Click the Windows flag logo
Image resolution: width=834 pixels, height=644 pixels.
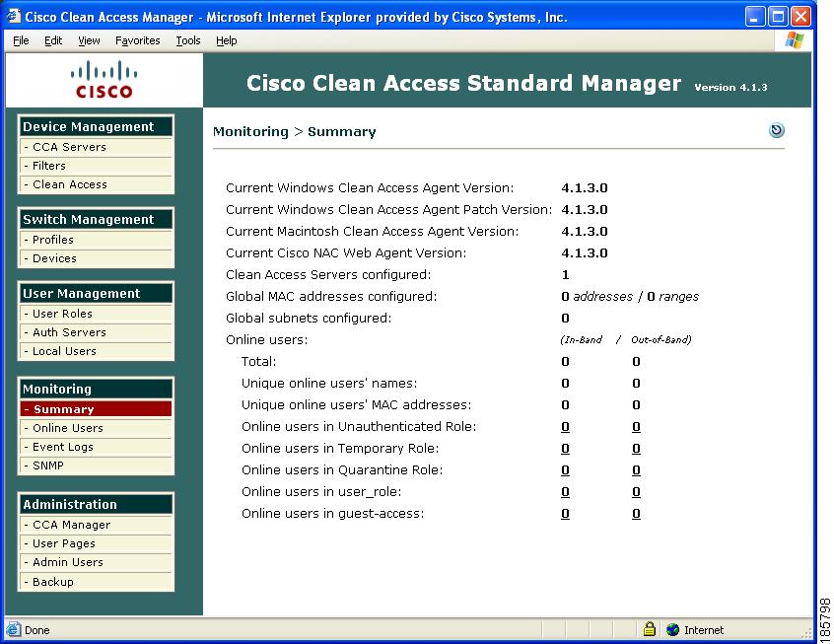(795, 39)
